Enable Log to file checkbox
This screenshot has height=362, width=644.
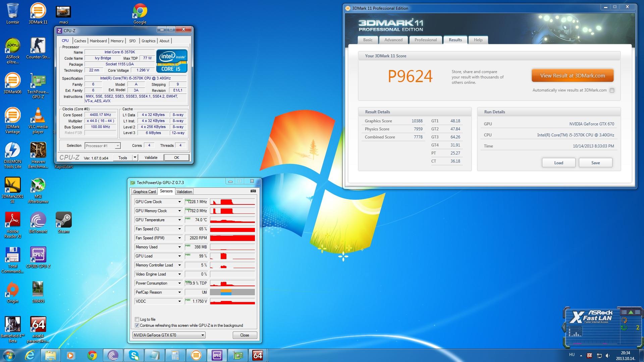click(x=137, y=319)
